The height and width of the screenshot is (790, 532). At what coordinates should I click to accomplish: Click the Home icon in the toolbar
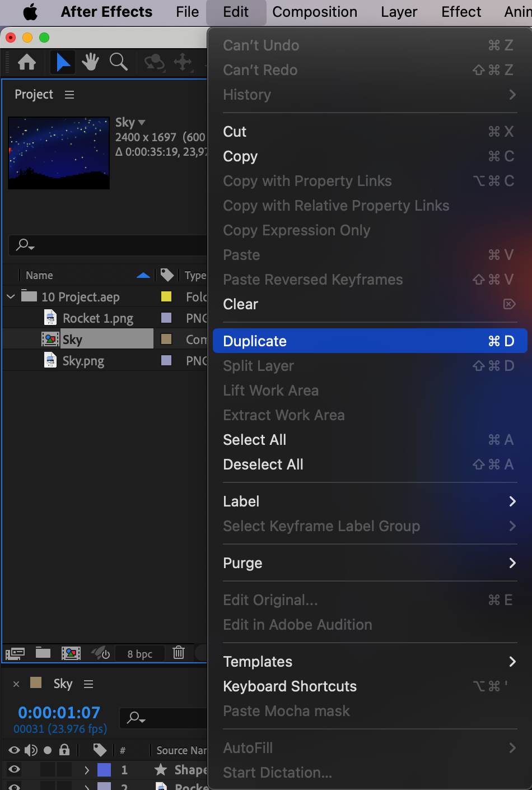[x=27, y=62]
